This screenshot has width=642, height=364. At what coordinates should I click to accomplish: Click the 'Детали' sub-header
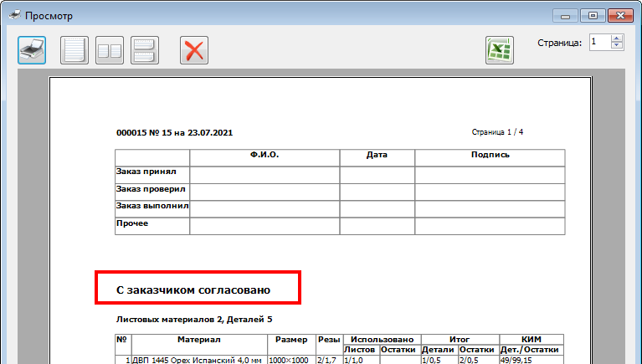click(x=438, y=350)
